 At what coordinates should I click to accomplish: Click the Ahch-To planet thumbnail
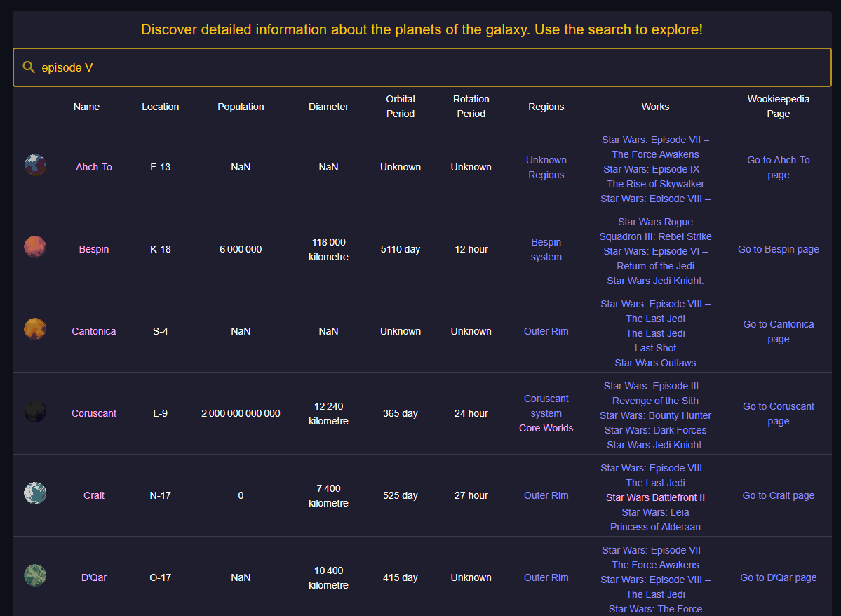pos(35,166)
